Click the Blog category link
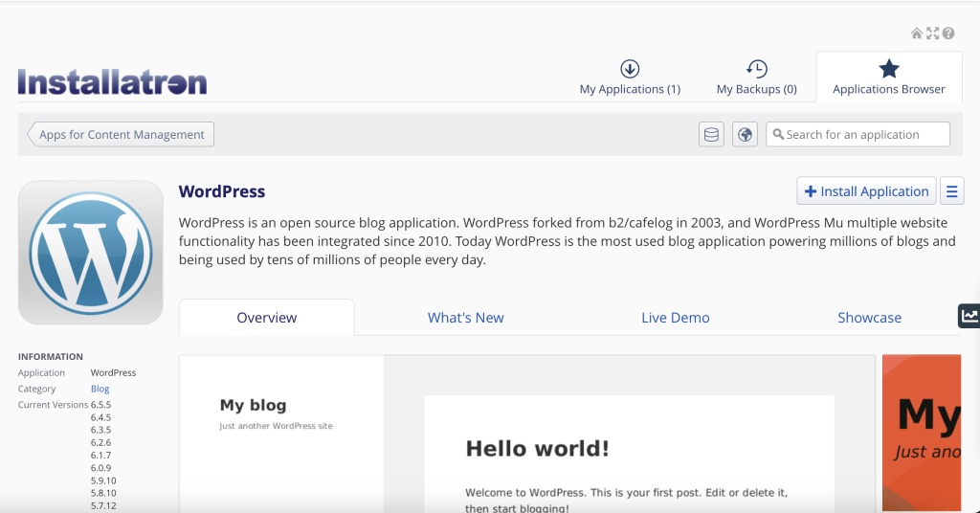The width and height of the screenshot is (980, 513). pos(100,389)
